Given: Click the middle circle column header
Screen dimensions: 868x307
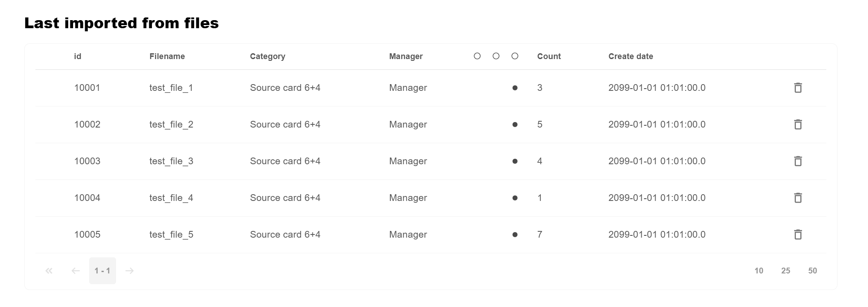Looking at the screenshot, I should 496,56.
